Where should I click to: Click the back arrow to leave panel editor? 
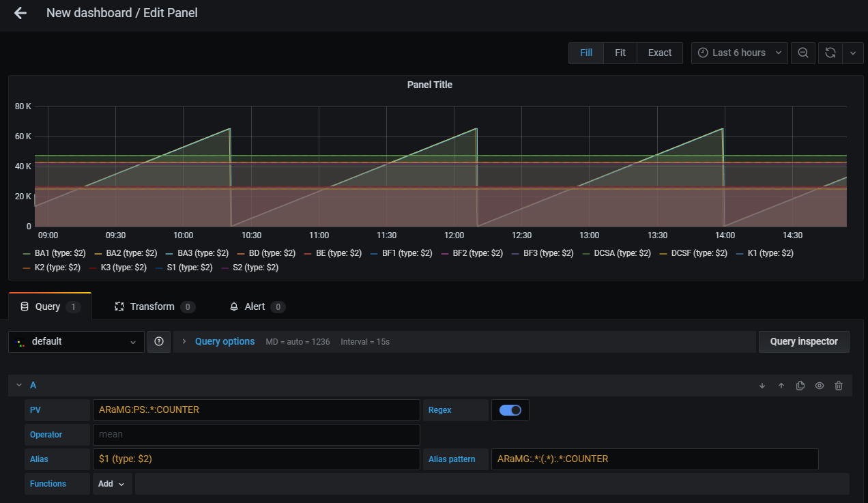click(x=20, y=13)
